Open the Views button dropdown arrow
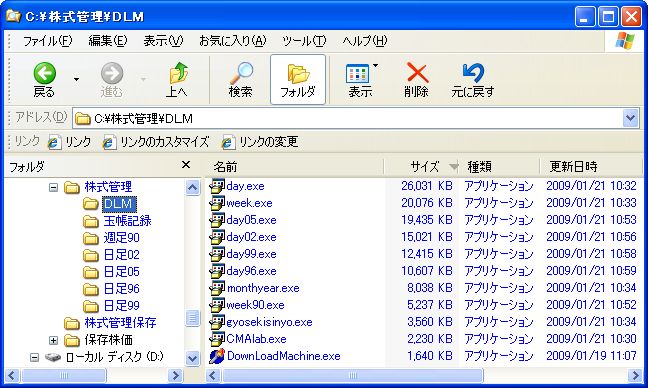This screenshot has height=388, width=648. click(x=375, y=65)
